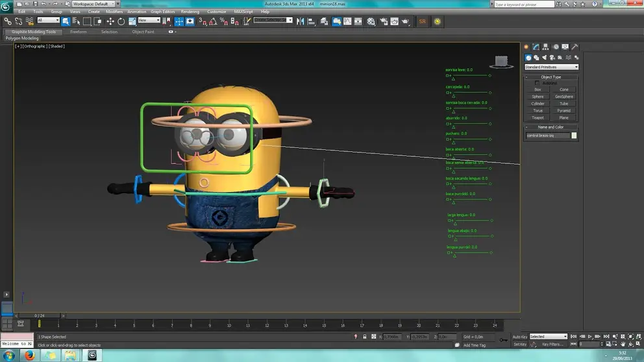Image resolution: width=644 pixels, height=362 pixels.
Task: Activate the Select Object tool
Action: coord(66,21)
